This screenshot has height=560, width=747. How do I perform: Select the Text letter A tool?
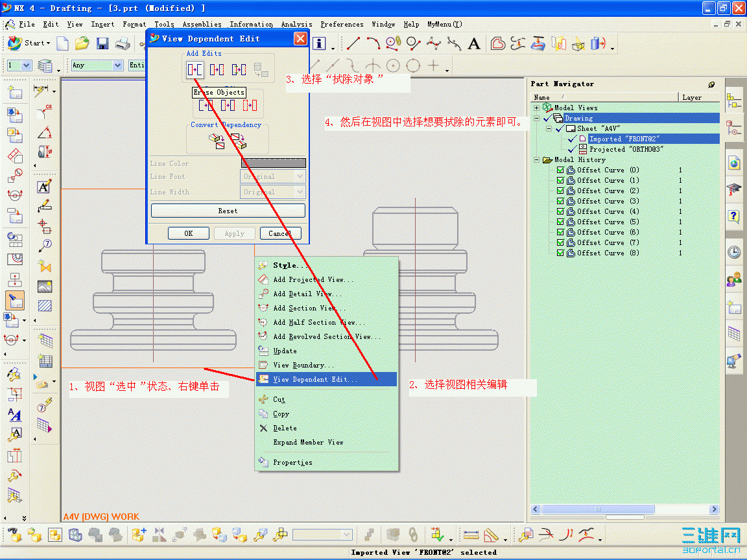point(473,44)
